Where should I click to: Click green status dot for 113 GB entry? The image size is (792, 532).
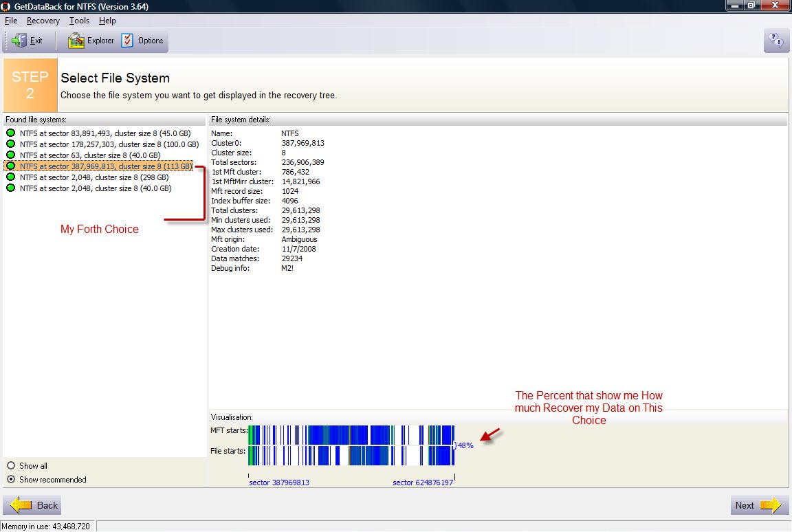click(x=10, y=166)
